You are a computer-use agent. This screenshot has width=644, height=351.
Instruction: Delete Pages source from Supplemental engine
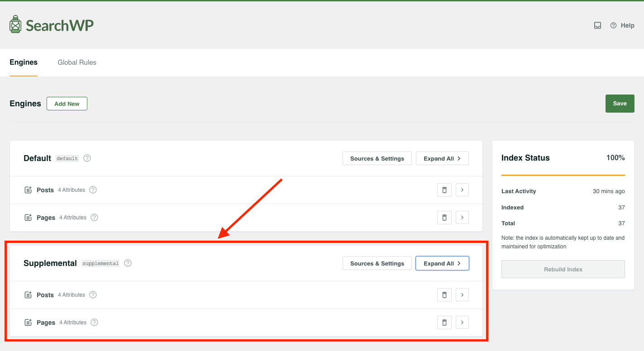pyautogui.click(x=444, y=323)
